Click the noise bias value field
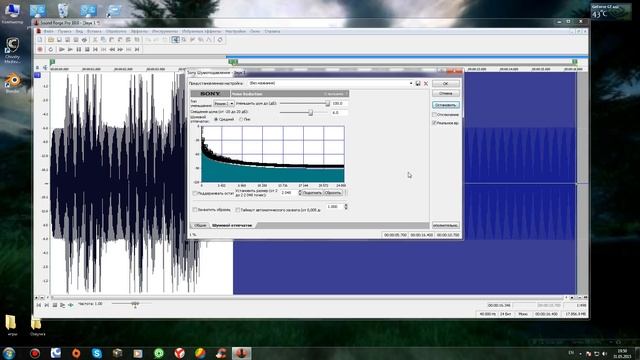 [x=339, y=113]
